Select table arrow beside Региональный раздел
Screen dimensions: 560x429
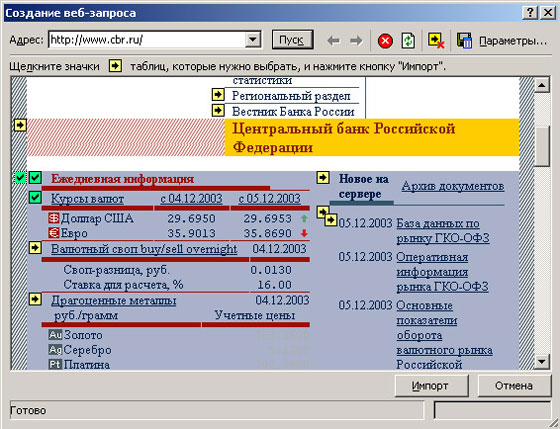(x=218, y=95)
